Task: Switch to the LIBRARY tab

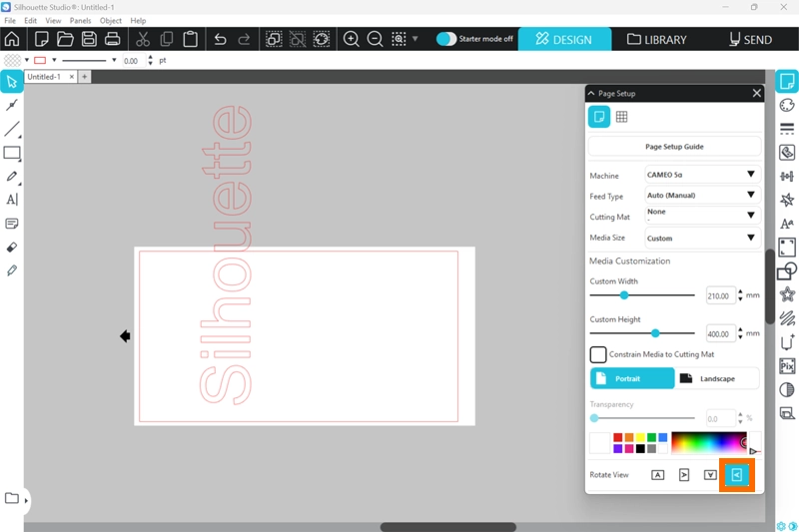Action: pos(657,39)
